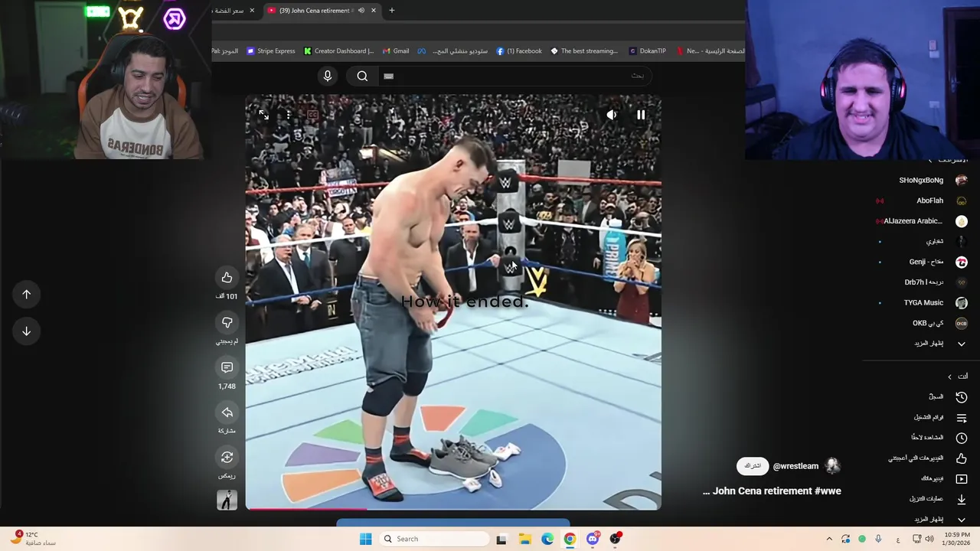Go to the previous short with up arrow
This screenshot has width=980, height=551.
point(26,294)
